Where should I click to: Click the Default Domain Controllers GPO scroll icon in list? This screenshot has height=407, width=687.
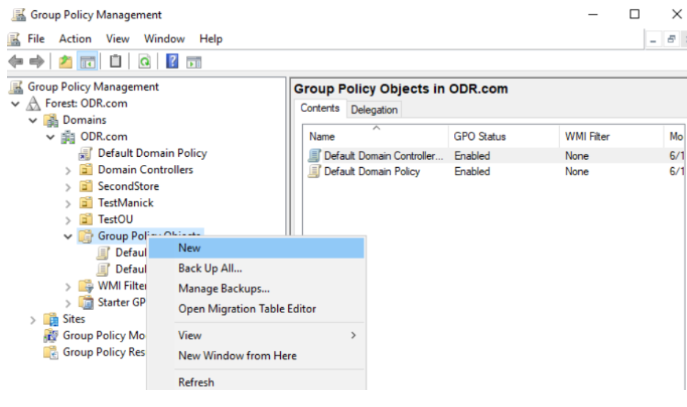pyautogui.click(x=314, y=156)
